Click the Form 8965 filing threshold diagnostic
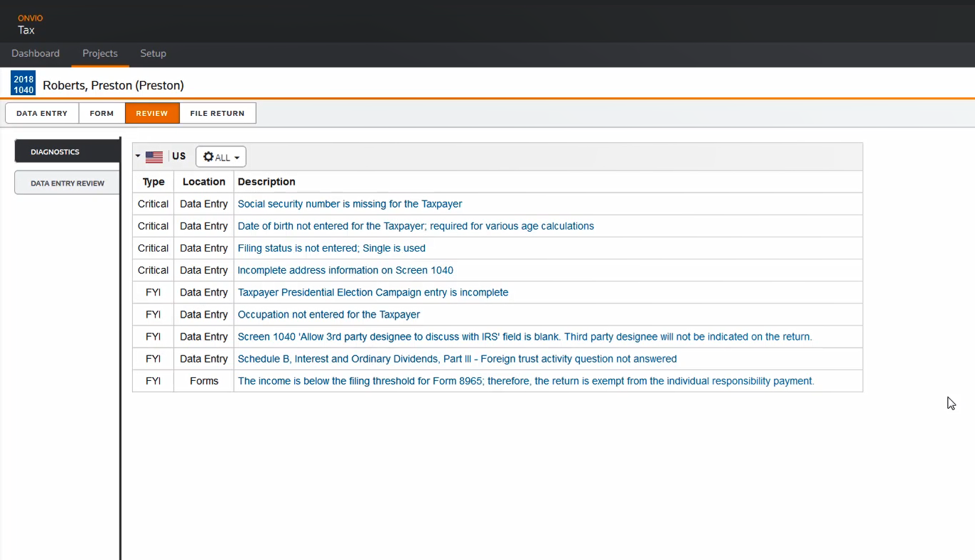 click(x=526, y=381)
